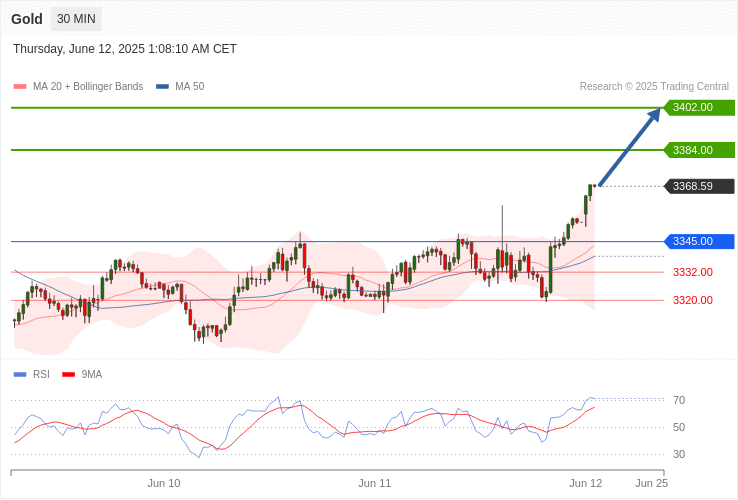Image resolution: width=738 pixels, height=500 pixels.
Task: Click the red 9MA legend swatch
Action: [69, 375]
